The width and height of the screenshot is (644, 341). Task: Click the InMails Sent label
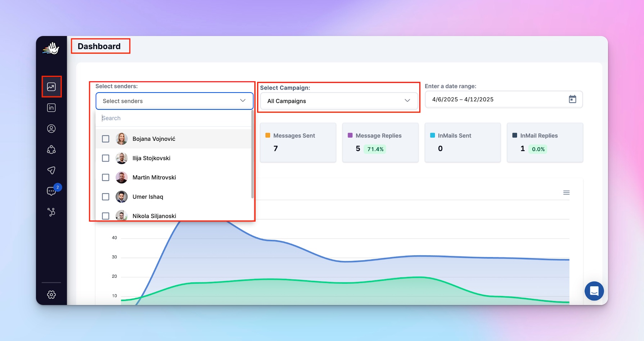454,136
